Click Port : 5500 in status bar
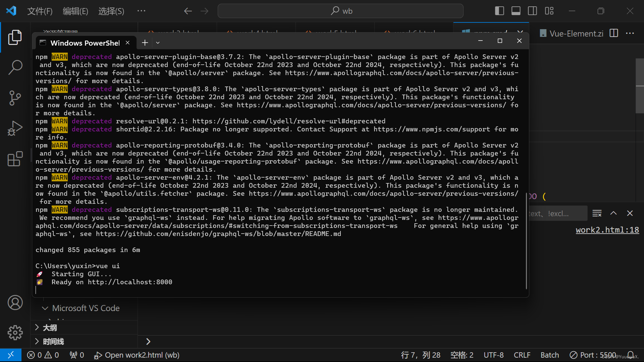 [x=593, y=355]
